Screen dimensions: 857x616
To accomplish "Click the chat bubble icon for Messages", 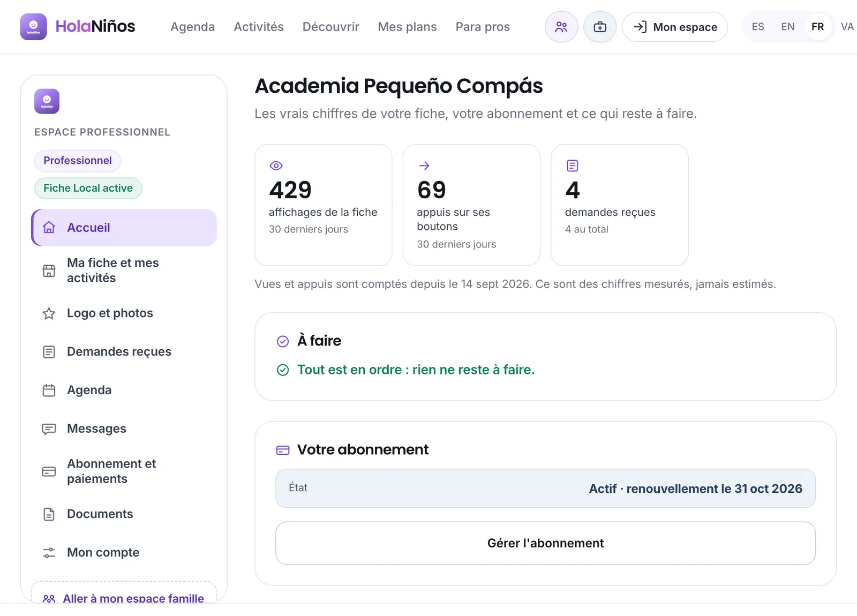I will tap(49, 429).
